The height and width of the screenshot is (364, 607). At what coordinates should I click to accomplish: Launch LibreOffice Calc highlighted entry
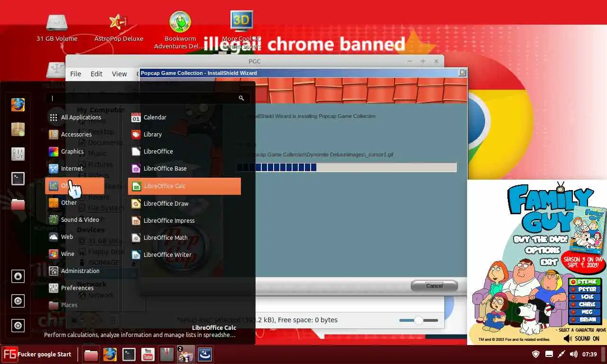click(184, 186)
